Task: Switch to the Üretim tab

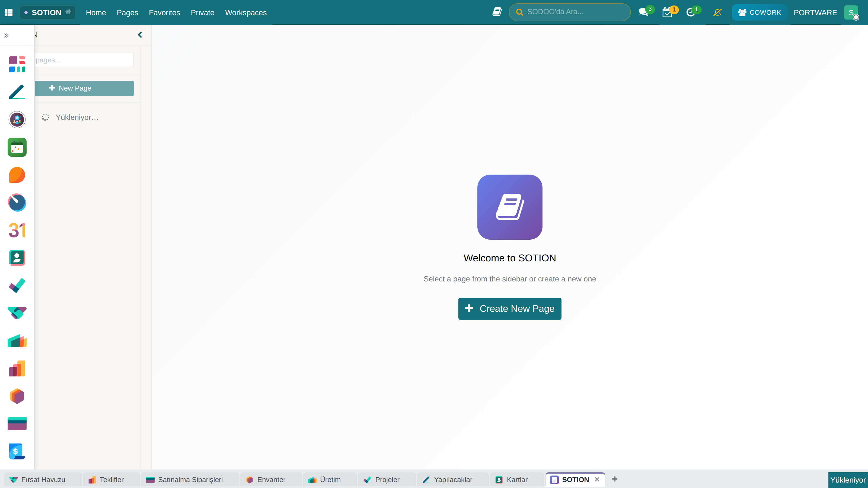Action: 330,480
